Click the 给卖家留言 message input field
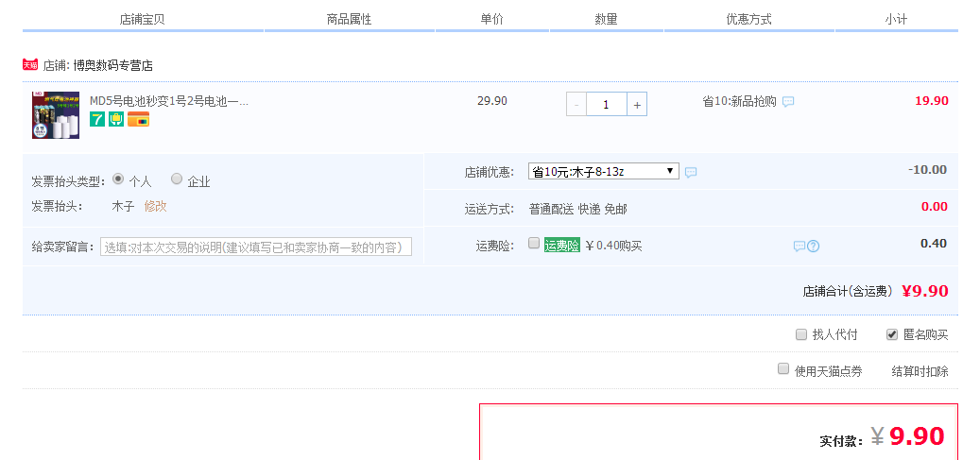The height and width of the screenshot is (460, 980). tap(256, 247)
